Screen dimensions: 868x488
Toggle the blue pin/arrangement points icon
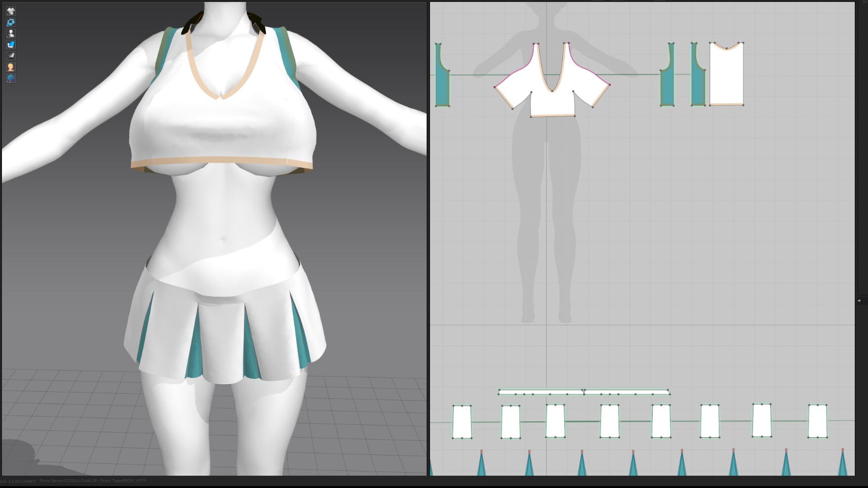[x=11, y=22]
